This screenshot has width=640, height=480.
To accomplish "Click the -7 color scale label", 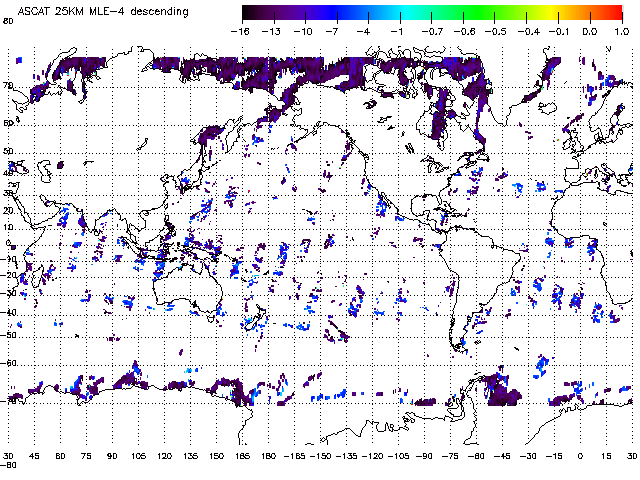I will (332, 32).
